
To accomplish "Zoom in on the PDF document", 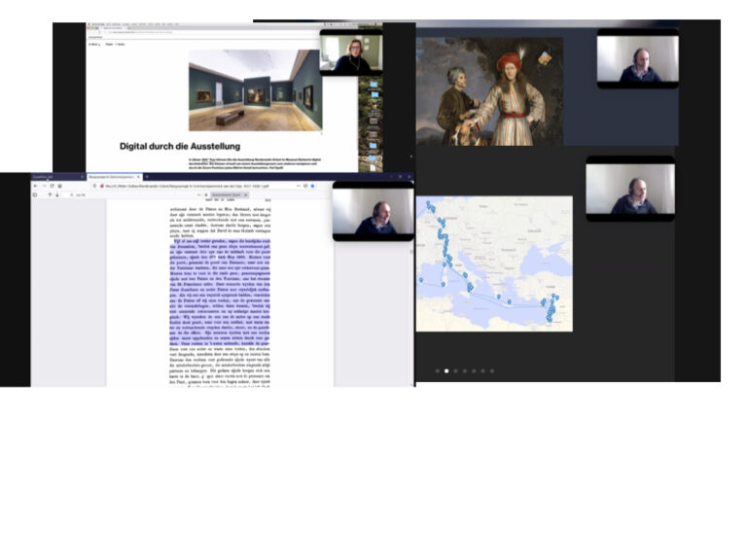I will click(206, 194).
